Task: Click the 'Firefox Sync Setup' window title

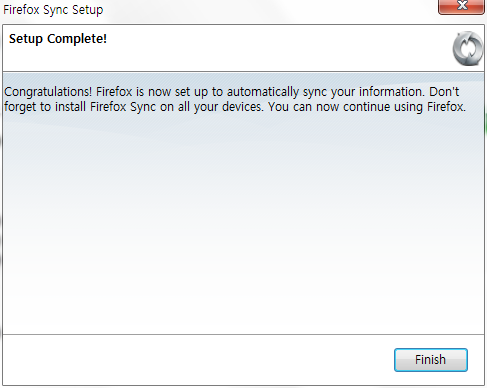Action: (x=53, y=10)
